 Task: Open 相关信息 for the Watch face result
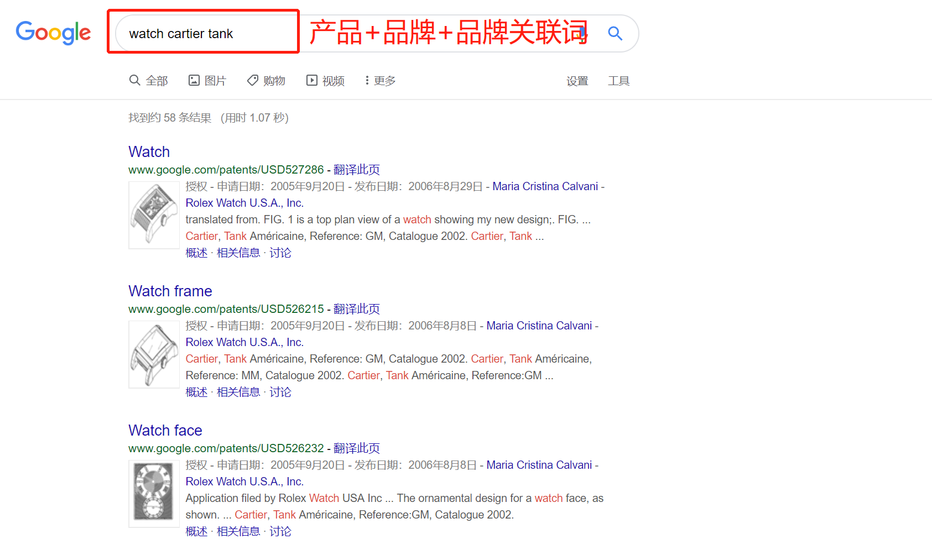tap(238, 531)
